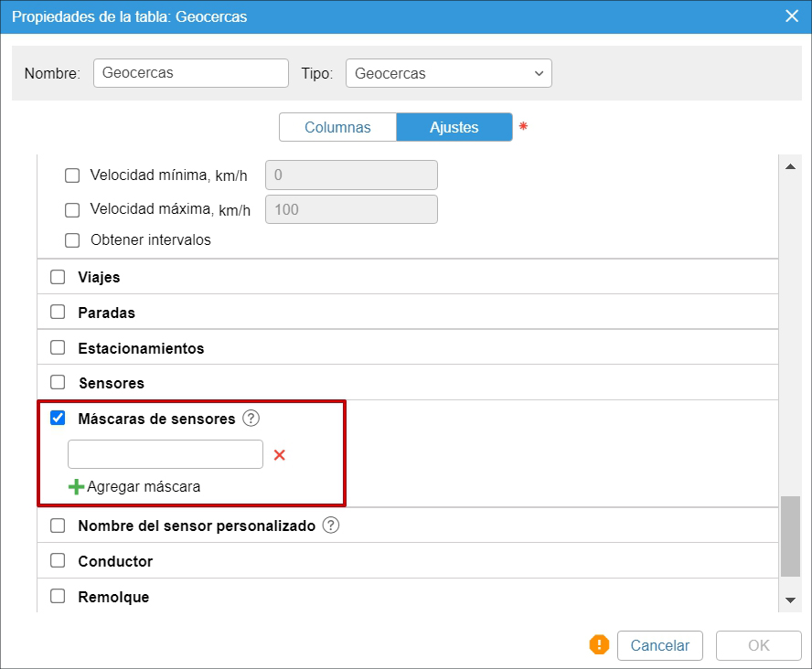Select the Ajustes tab
This screenshot has height=669, width=812.
(x=454, y=127)
